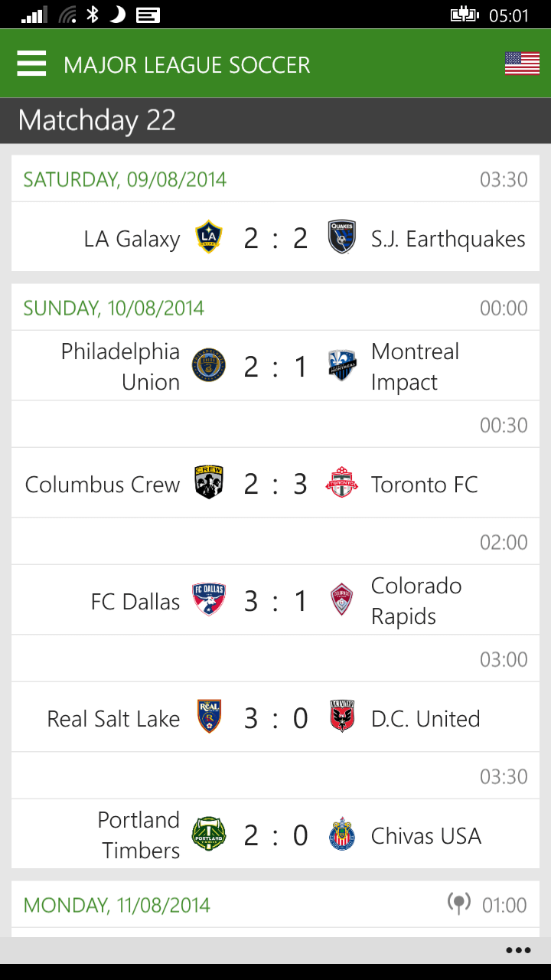Select the Major League Soccer title
551x980 pixels.
pyautogui.click(x=187, y=65)
